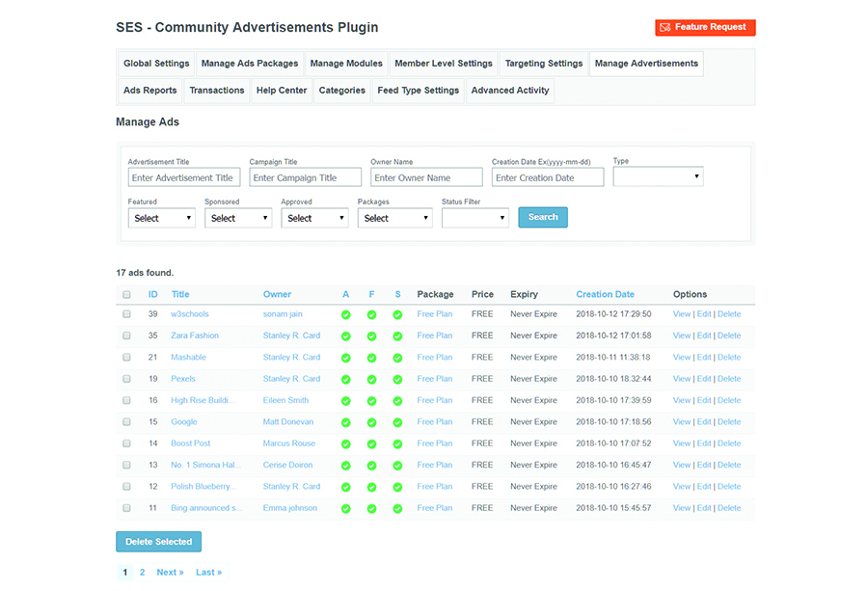868x591 pixels.
Task: Click the sponsored checkmark icon for Mashable
Action: point(397,358)
